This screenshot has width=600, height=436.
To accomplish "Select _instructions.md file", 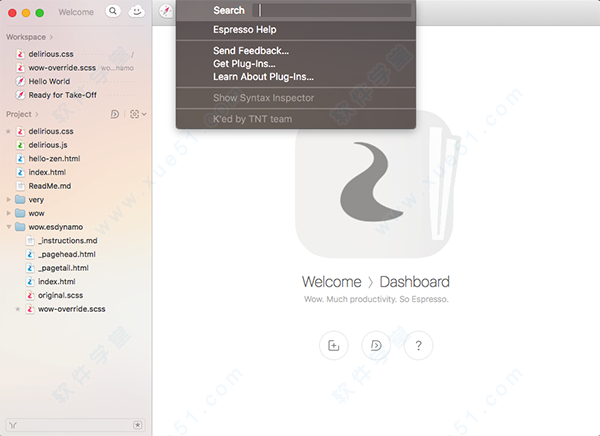I will tap(68, 241).
